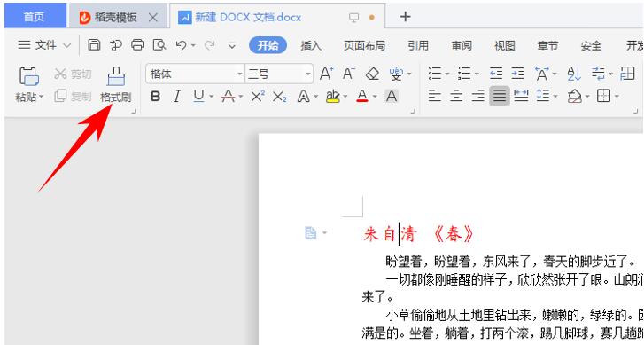Click the Clear Formatting eraser icon
644x345 pixels.
click(372, 74)
